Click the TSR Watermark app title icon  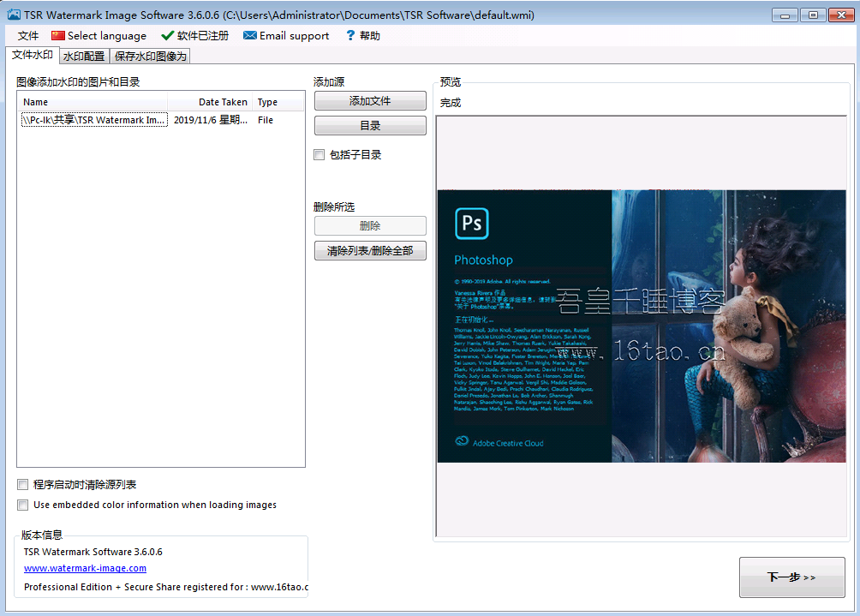[13, 15]
